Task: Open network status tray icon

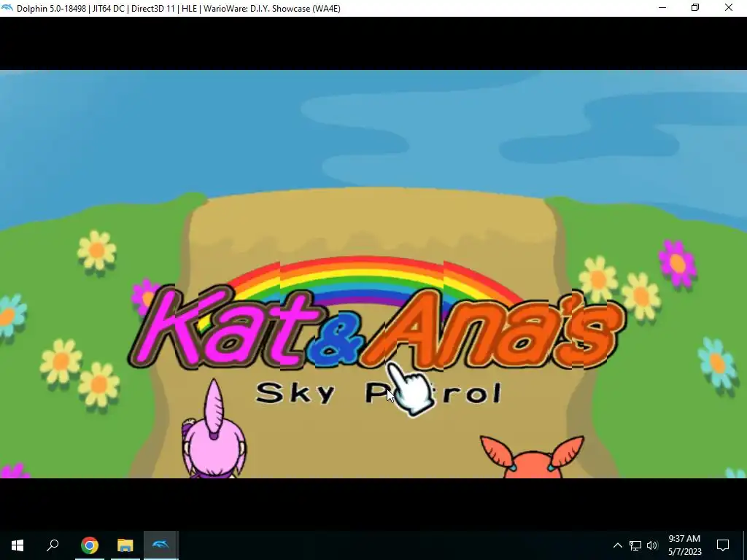Action: click(635, 545)
